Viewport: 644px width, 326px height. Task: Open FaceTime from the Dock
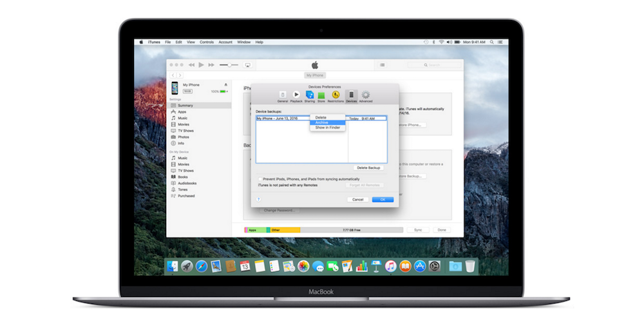pos(332,266)
